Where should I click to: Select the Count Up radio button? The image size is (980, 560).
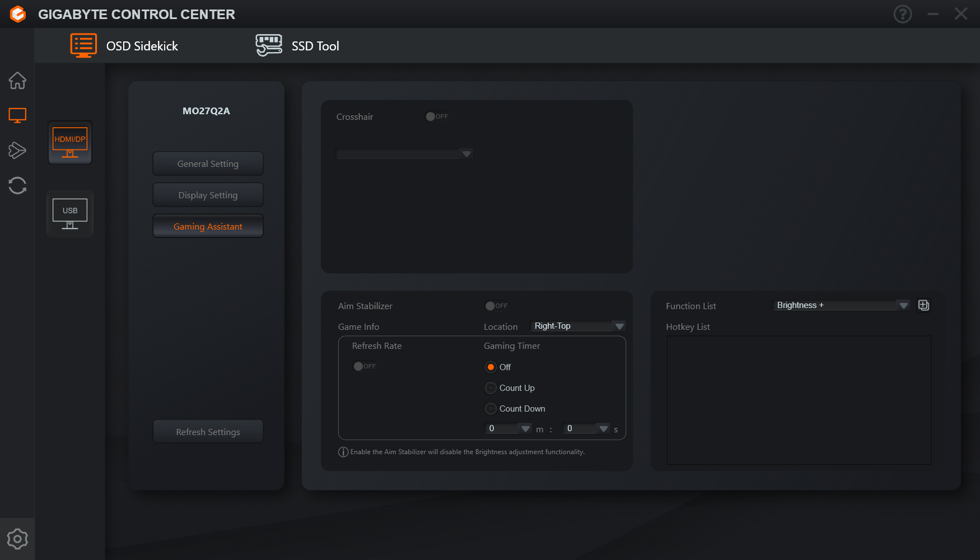click(491, 388)
